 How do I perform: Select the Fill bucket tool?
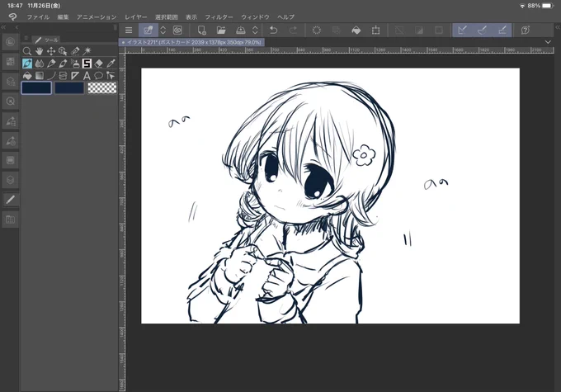(27, 76)
